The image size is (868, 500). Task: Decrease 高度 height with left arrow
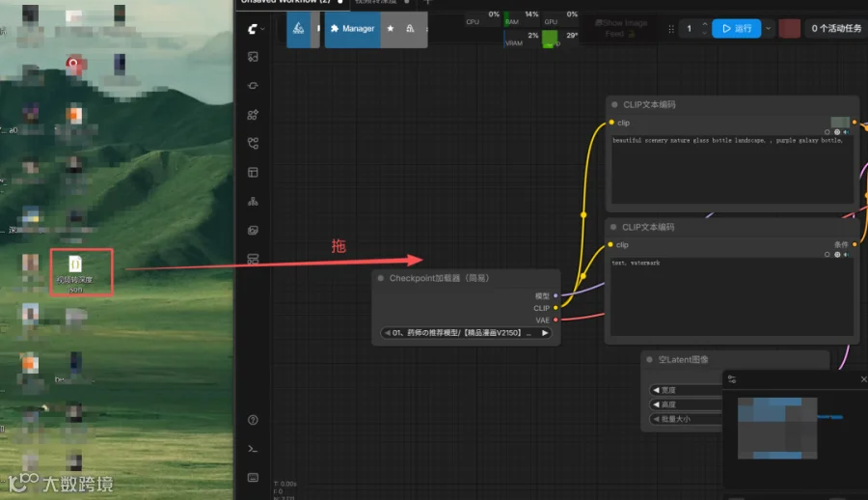[656, 404]
